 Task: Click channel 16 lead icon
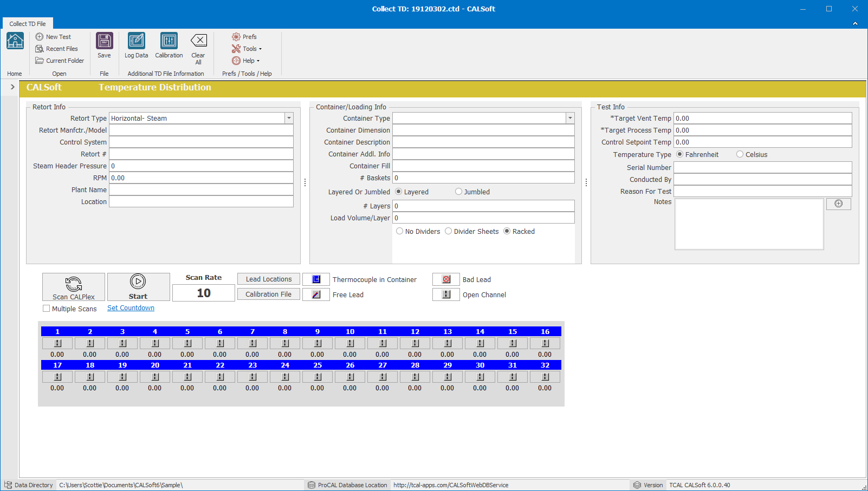(x=545, y=343)
